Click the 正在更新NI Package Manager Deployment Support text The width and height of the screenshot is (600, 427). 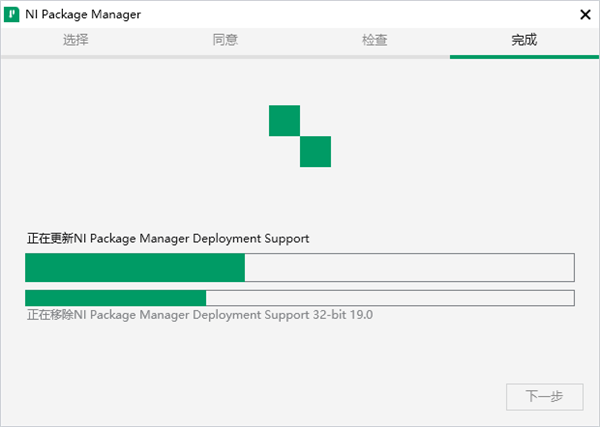point(168,239)
